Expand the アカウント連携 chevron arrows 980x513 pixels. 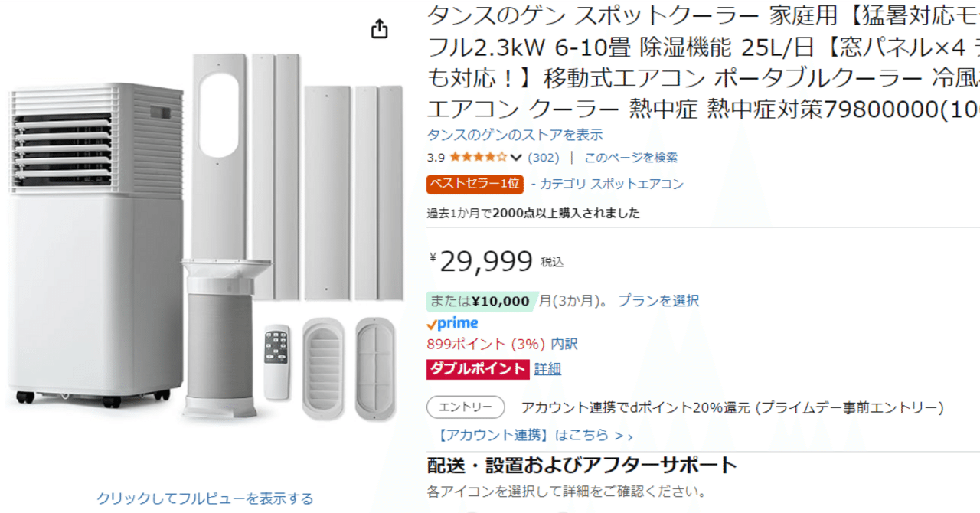tap(624, 433)
